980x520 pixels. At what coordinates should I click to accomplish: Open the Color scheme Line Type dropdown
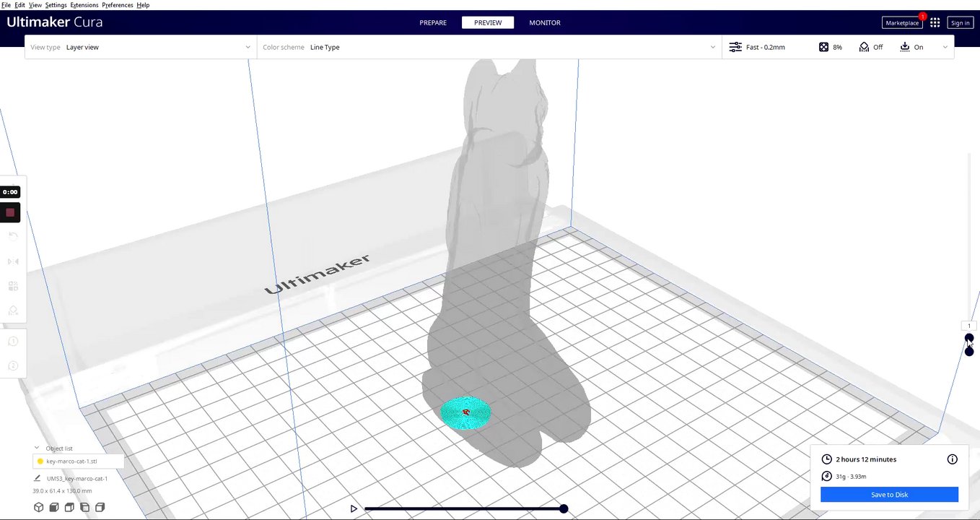pyautogui.click(x=489, y=47)
